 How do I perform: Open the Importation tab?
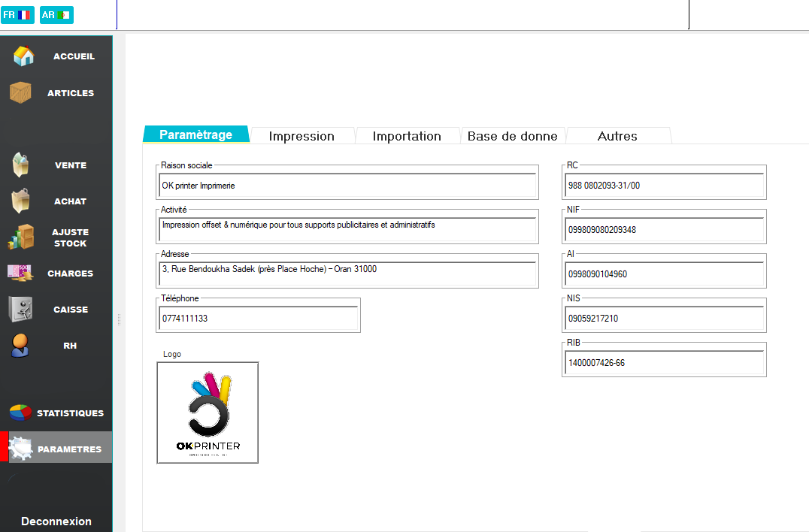(x=407, y=136)
